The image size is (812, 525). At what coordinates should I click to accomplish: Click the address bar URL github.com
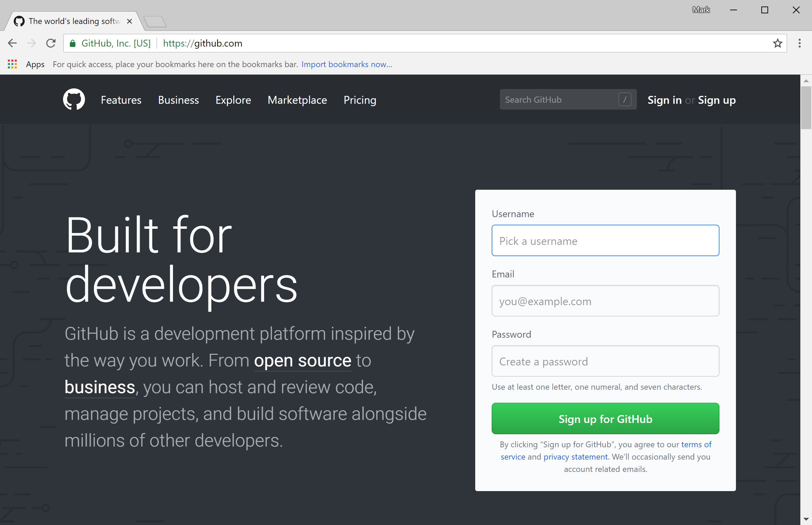[x=202, y=43]
